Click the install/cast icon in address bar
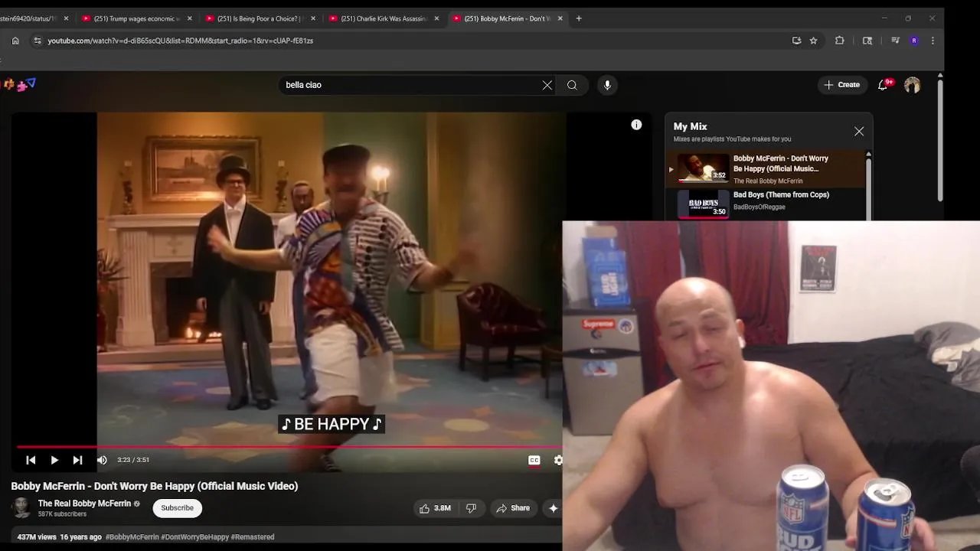Viewport: 980px width, 551px height. pos(796,41)
